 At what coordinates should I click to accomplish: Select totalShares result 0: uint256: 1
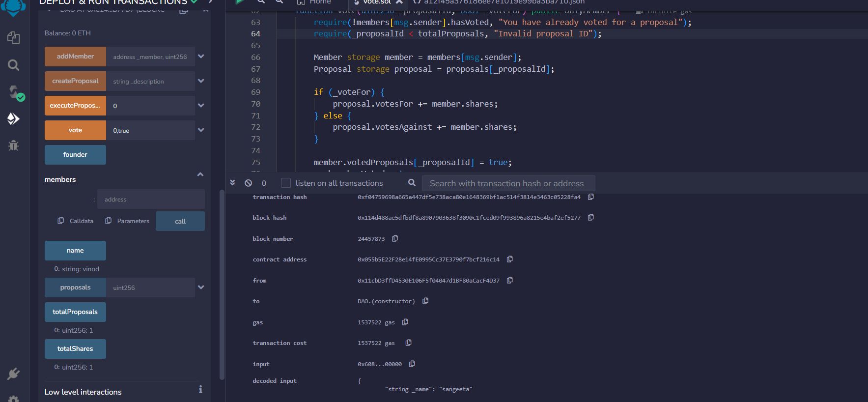pos(74,367)
